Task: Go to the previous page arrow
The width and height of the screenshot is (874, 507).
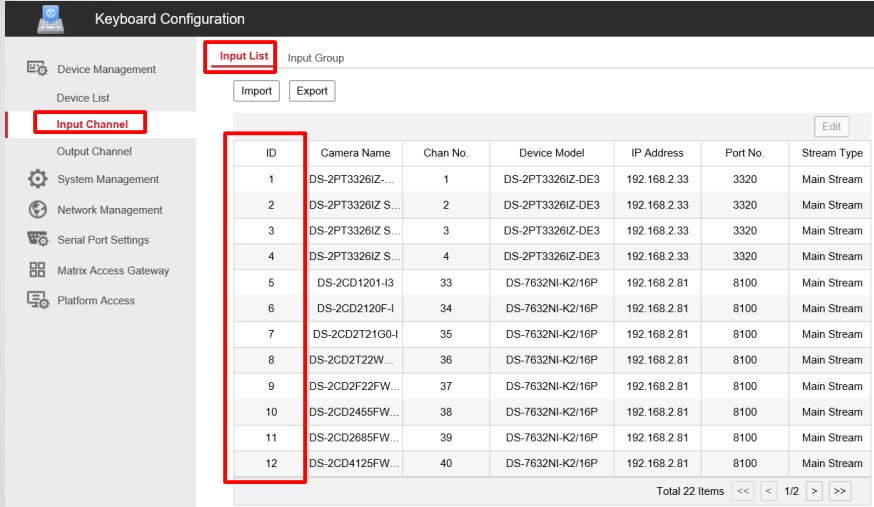Action: point(768,491)
